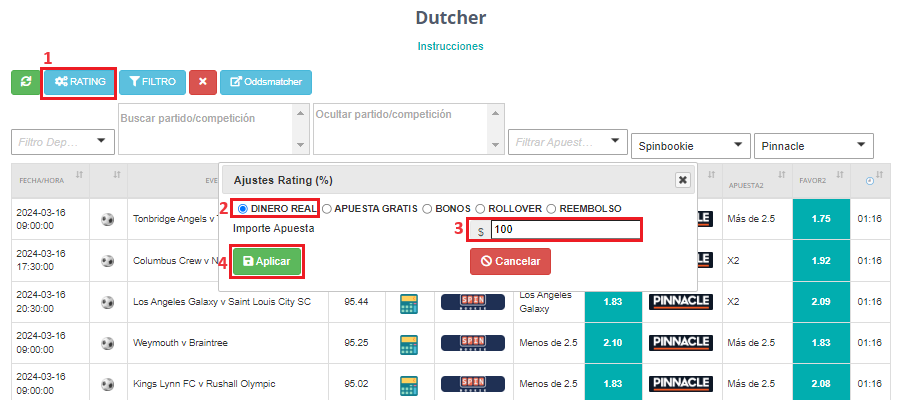Close the Ajustes Rating dialog
The height and width of the screenshot is (400, 901).
[x=682, y=180]
